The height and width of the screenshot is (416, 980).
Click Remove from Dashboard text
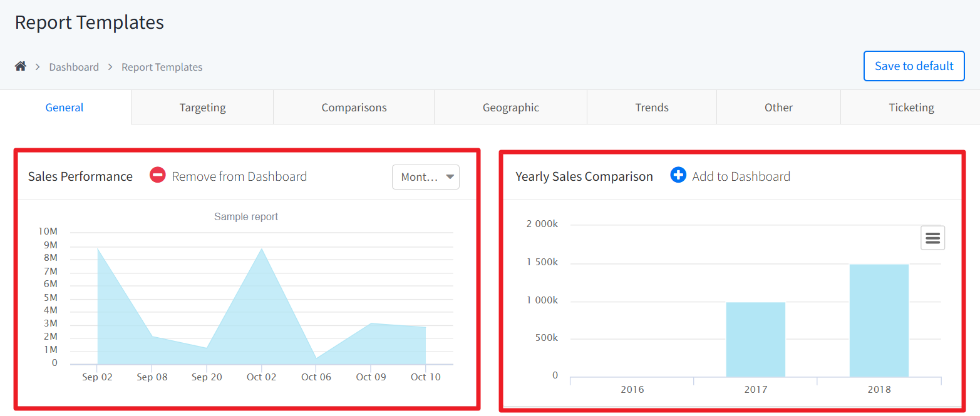coord(239,176)
